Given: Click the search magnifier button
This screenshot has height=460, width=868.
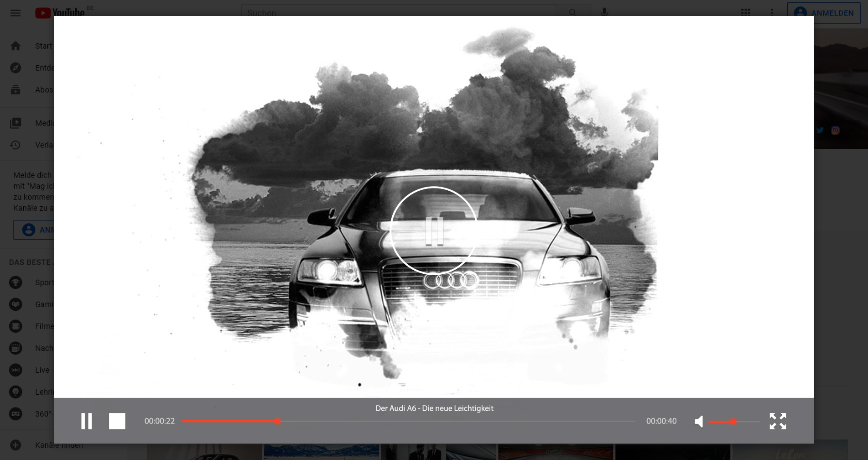Looking at the screenshot, I should click(573, 13).
